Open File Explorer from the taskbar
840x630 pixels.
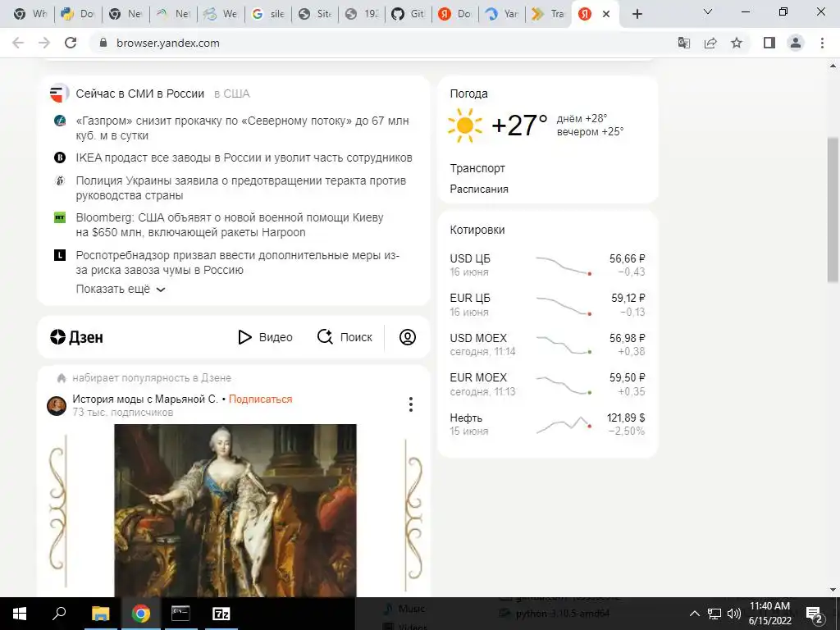(x=100, y=614)
